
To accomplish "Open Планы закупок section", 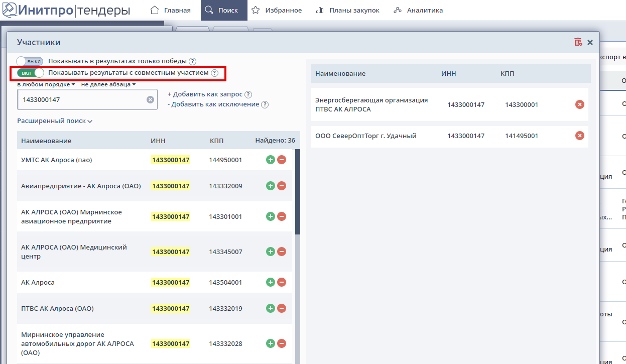I will tap(348, 10).
